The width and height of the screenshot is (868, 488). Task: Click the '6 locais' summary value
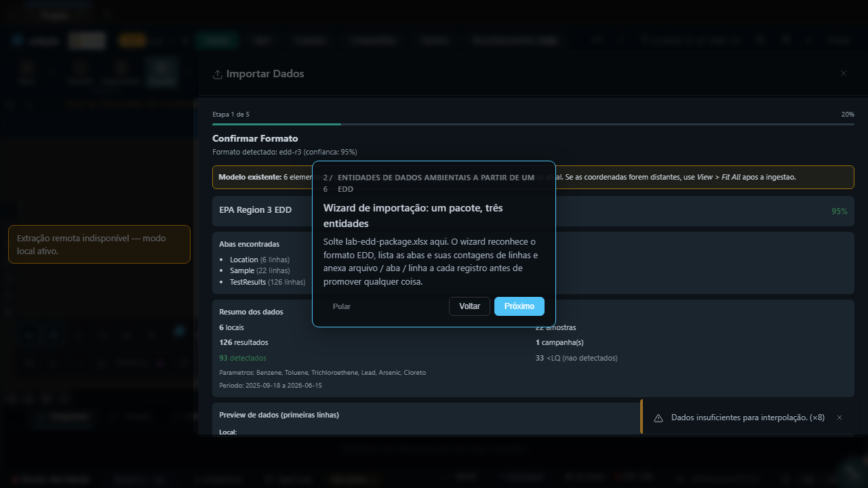231,327
